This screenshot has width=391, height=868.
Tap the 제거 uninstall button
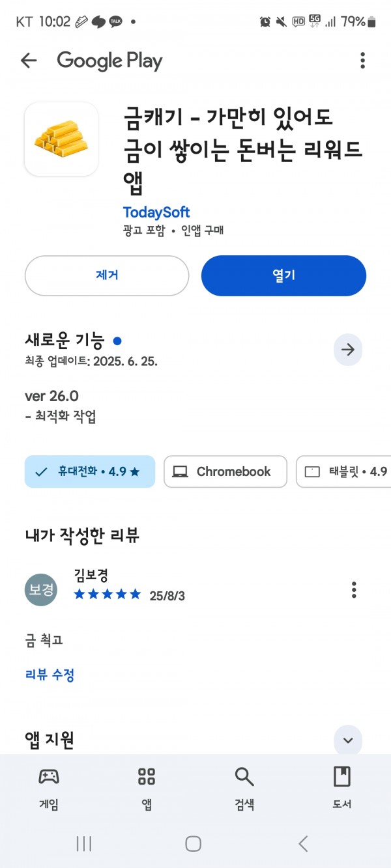point(107,275)
